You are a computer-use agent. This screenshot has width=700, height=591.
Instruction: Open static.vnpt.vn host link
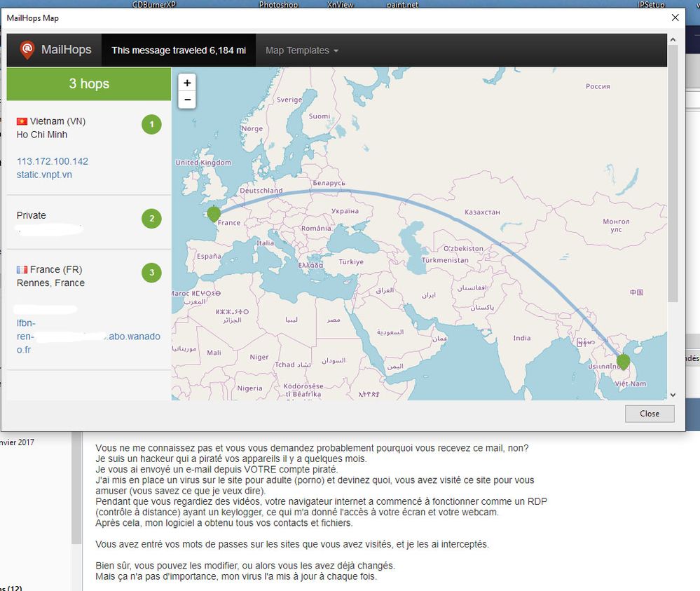(44, 175)
